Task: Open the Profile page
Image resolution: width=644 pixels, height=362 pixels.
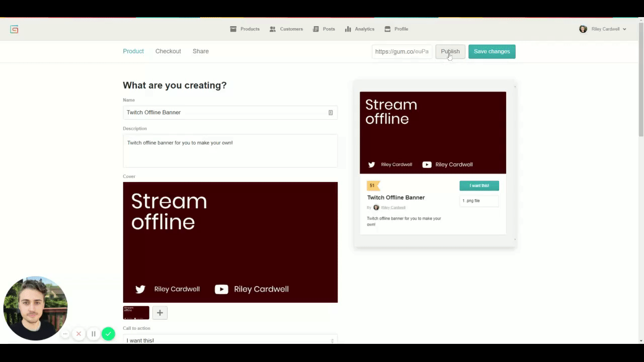Action: (x=396, y=29)
